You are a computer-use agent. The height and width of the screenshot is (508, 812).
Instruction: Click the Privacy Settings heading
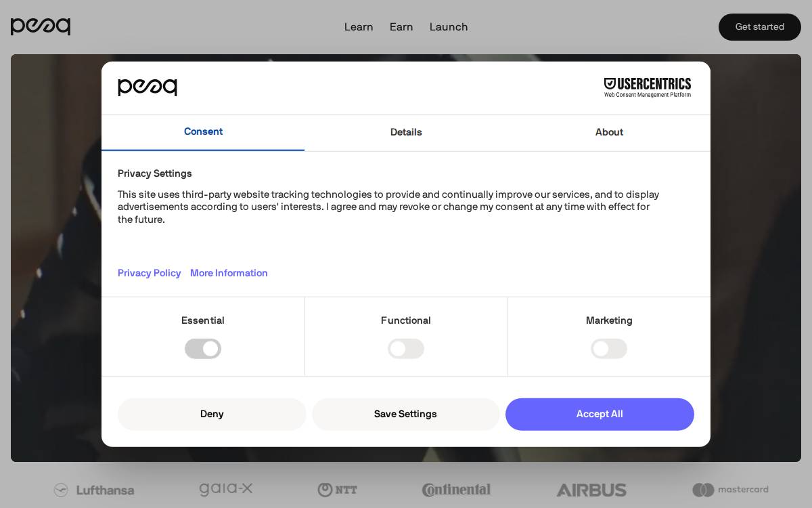(155, 173)
